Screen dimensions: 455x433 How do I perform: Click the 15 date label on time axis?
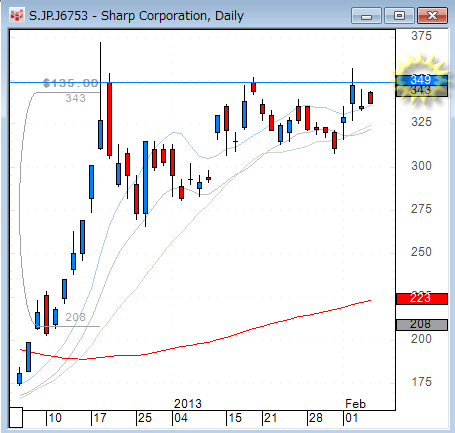tap(235, 418)
